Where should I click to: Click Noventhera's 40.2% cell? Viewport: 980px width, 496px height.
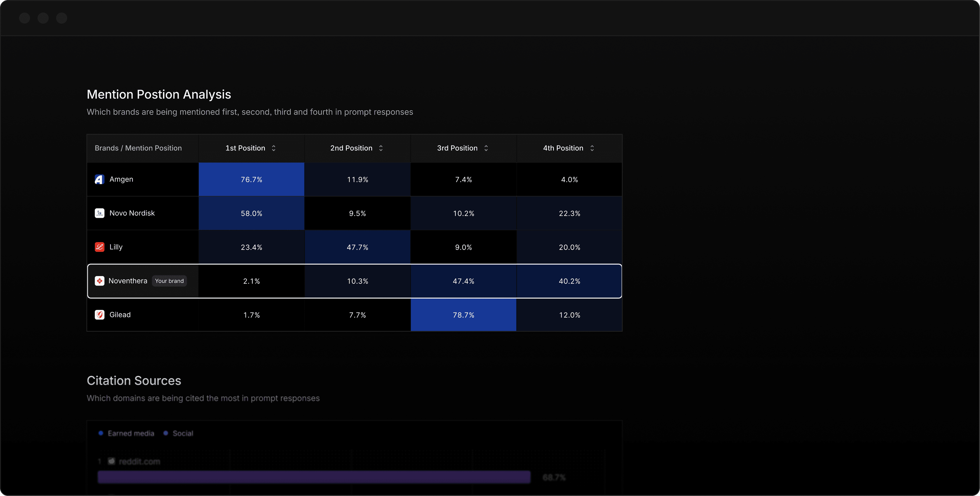pyautogui.click(x=569, y=281)
